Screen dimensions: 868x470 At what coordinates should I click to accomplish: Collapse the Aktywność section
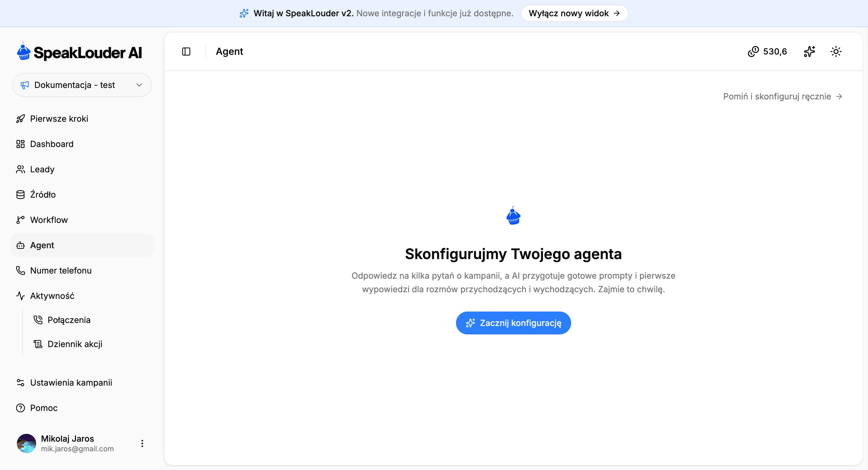click(82, 296)
